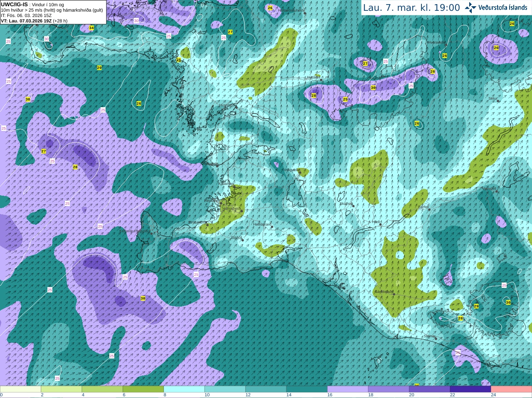The height and width of the screenshot is (398, 532).
Task: Click the yellow gust marker 28 west of Húsafell
Action: 314,96
